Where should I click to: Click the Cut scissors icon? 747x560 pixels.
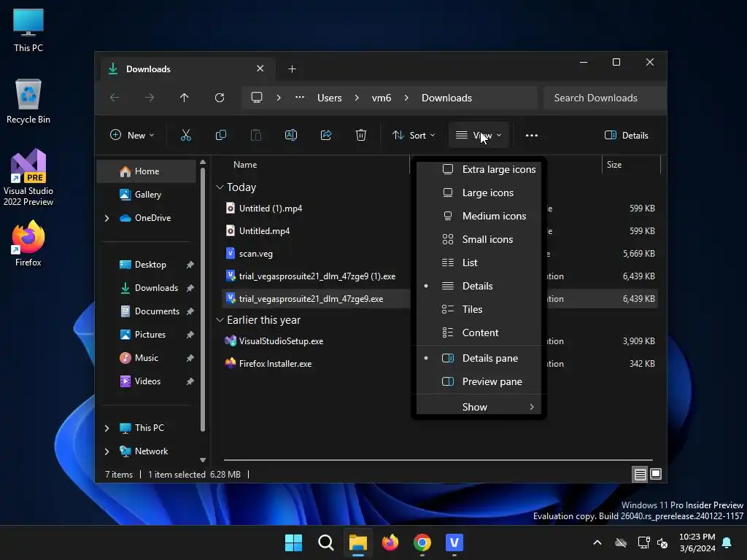click(186, 135)
